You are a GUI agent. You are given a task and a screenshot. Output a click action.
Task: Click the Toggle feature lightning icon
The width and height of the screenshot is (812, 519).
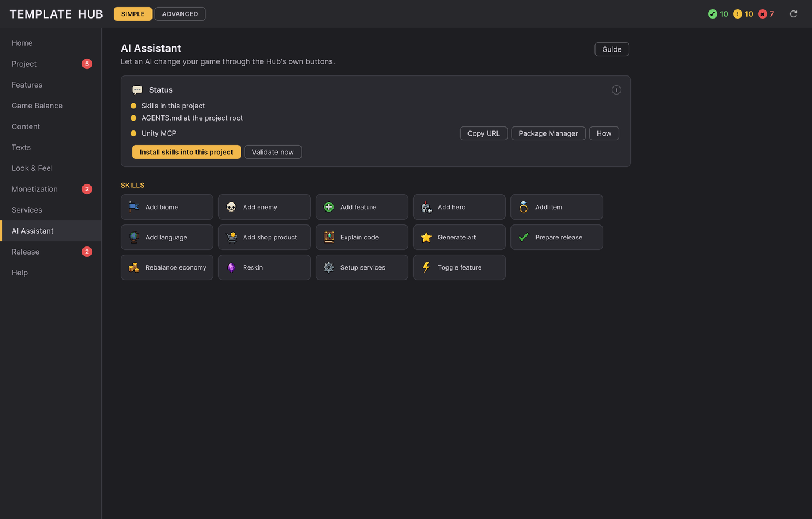click(x=426, y=267)
